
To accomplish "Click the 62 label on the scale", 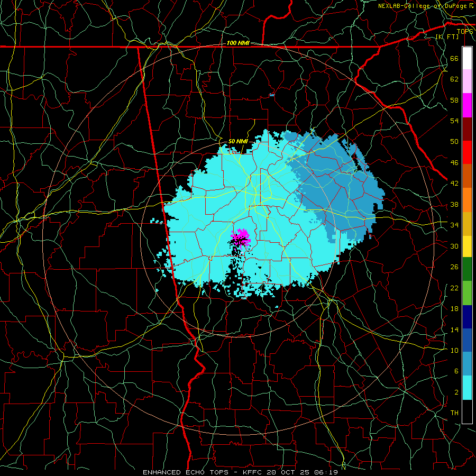I will click(454, 79).
